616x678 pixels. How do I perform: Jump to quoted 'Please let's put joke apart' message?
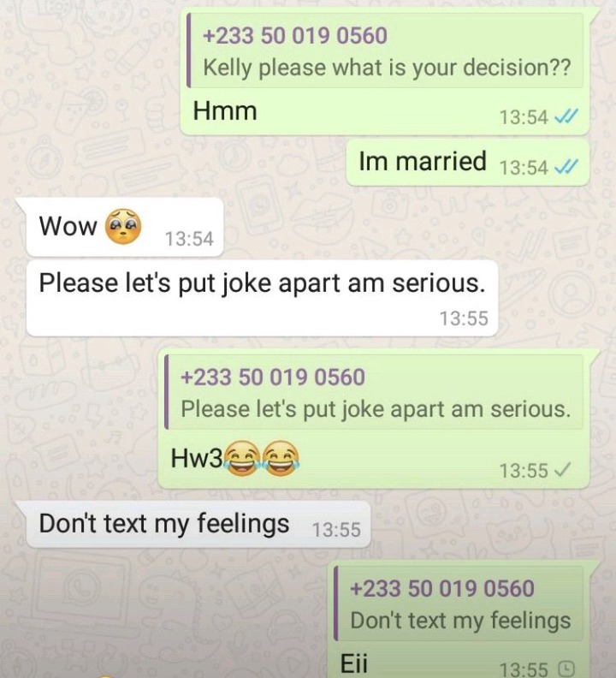[374, 392]
